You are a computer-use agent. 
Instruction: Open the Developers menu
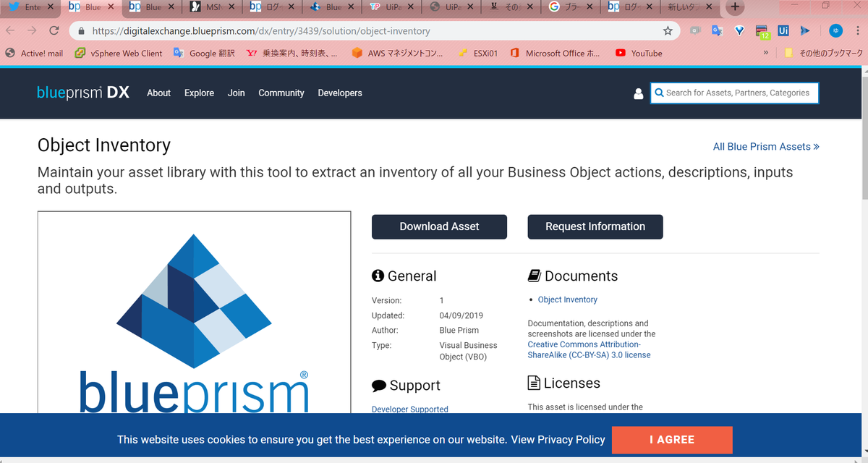(340, 93)
